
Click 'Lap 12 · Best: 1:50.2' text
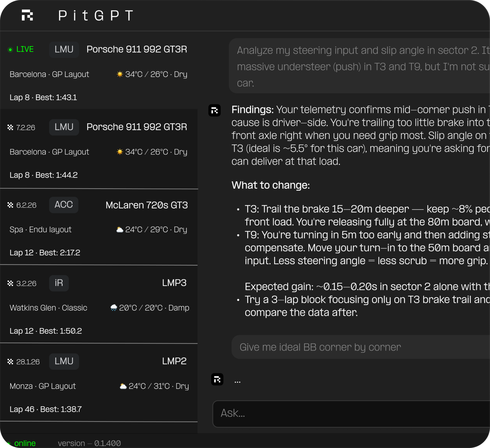[46, 331]
